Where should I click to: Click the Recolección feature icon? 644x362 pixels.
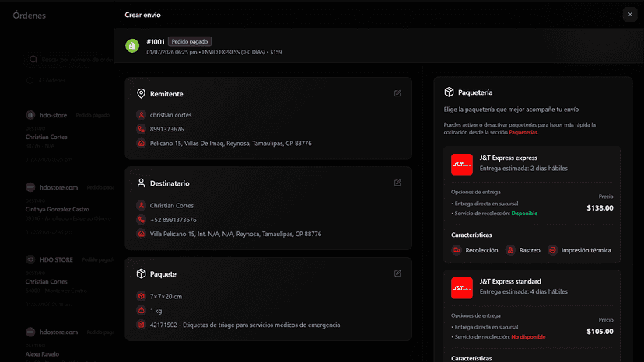457,250
